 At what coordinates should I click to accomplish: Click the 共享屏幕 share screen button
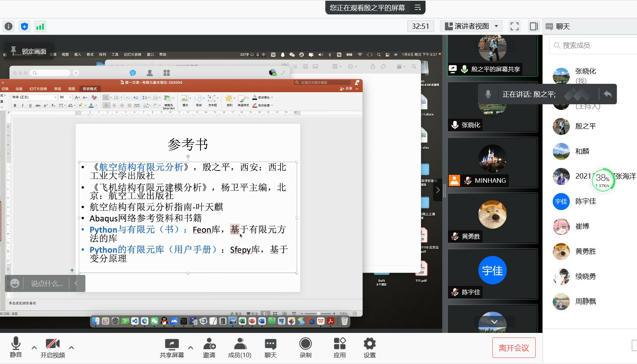[x=172, y=347]
